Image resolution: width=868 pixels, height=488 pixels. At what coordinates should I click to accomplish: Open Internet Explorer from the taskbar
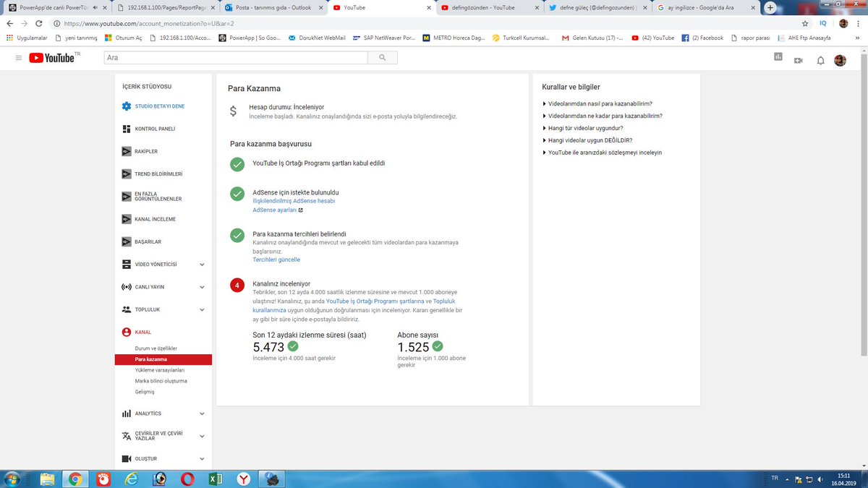point(131,479)
